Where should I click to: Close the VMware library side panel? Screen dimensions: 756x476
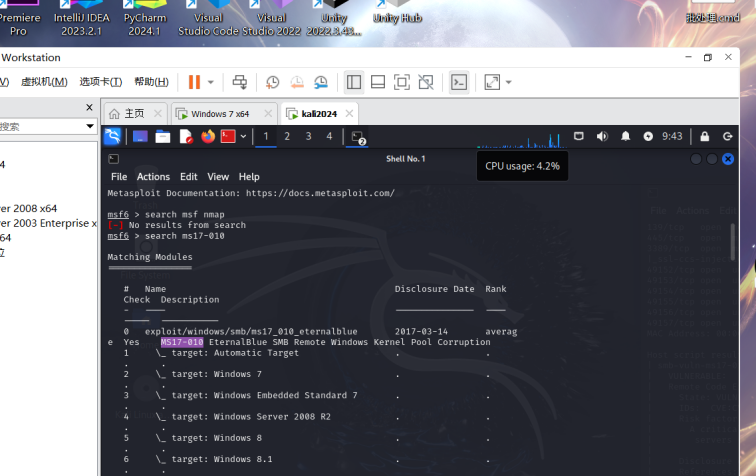point(89,107)
